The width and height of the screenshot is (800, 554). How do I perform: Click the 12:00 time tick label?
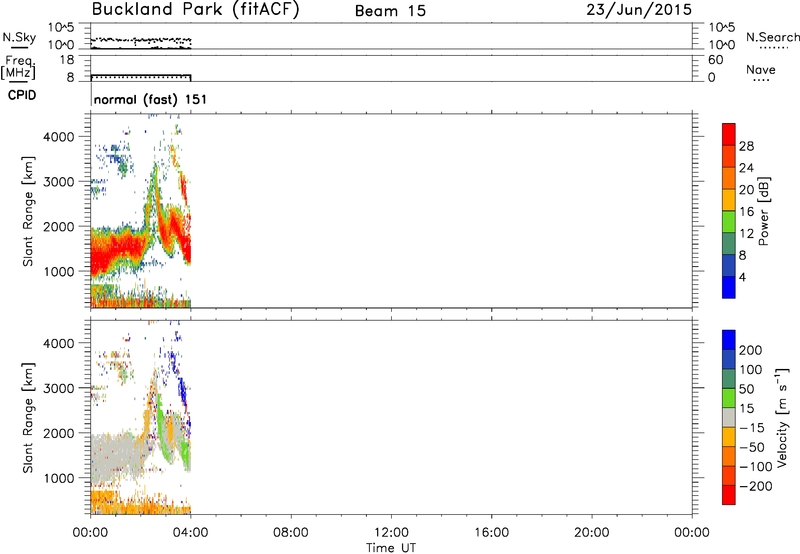[x=391, y=533]
